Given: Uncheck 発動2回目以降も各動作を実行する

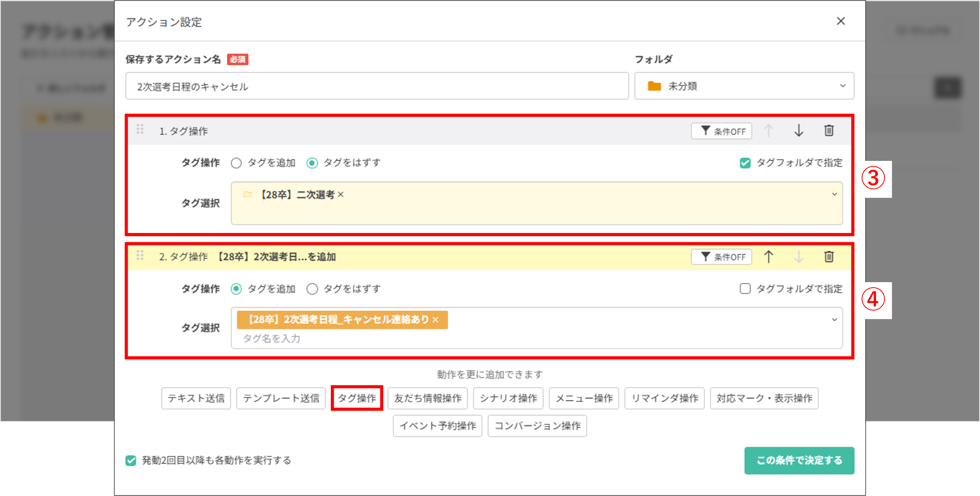Looking at the screenshot, I should tap(131, 461).
